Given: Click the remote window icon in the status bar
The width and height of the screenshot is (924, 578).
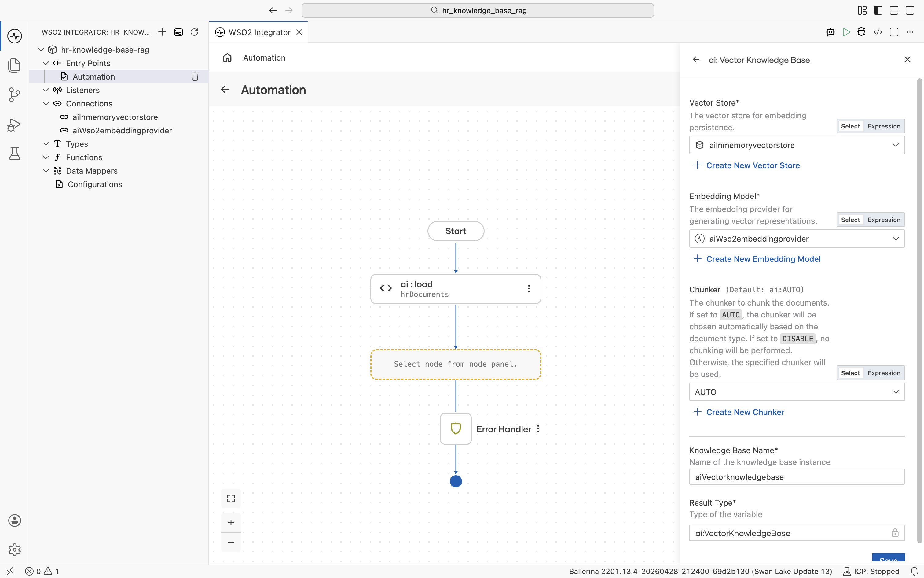Looking at the screenshot, I should click(x=10, y=572).
